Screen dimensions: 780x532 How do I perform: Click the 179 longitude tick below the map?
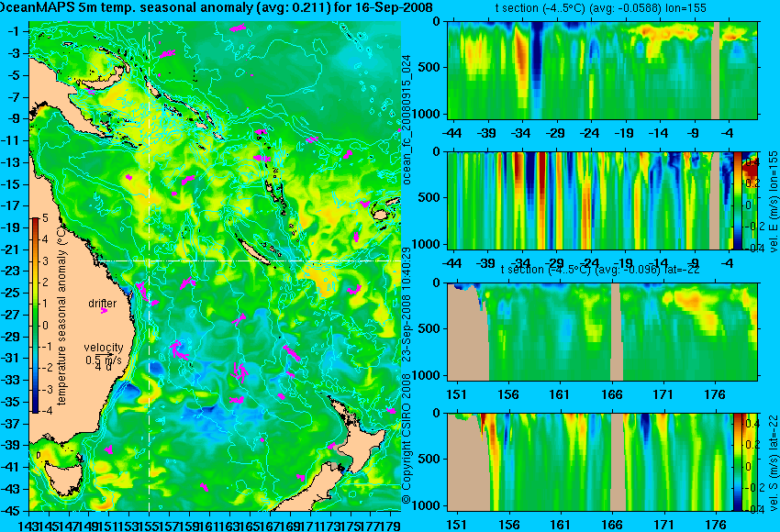pos(391,525)
